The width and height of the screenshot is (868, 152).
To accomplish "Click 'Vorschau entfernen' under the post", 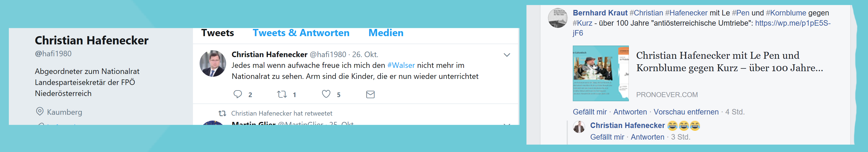I will point(686,112).
